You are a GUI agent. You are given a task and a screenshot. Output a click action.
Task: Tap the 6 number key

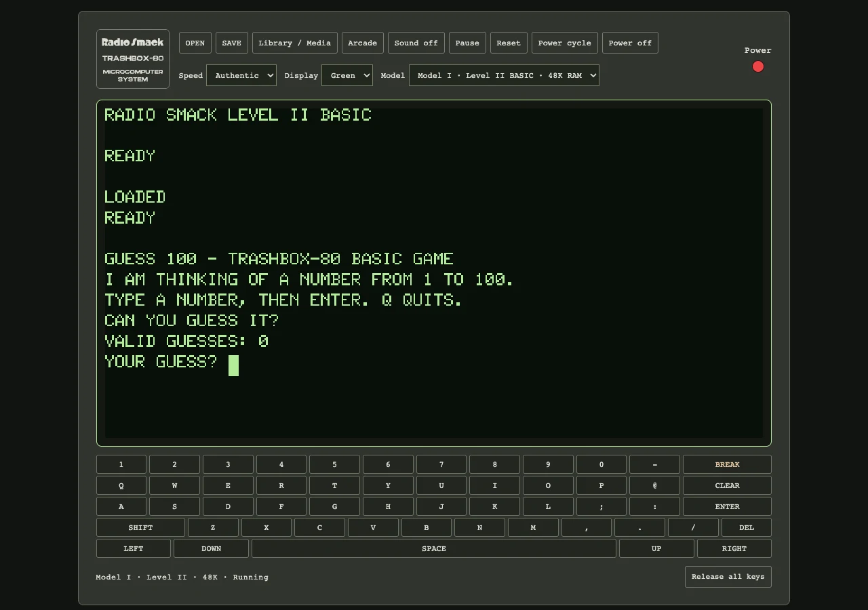coord(388,464)
